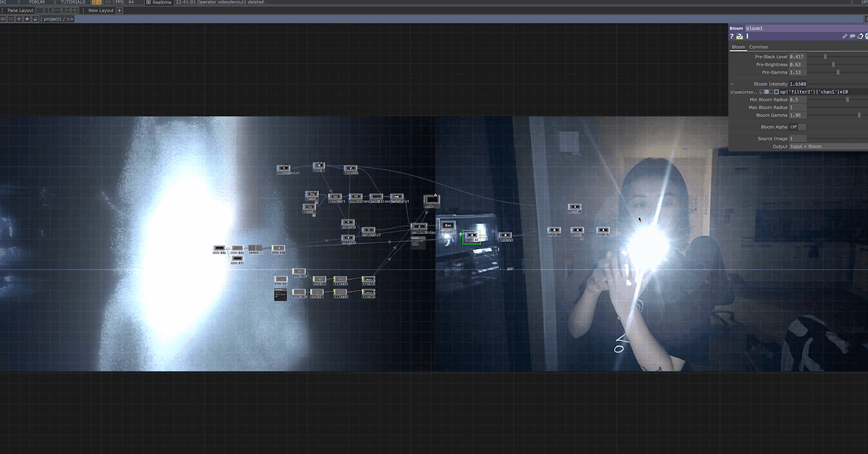Image resolution: width=868 pixels, height=454 pixels.
Task: Collapse the Bloom Intensity parameter expander
Action: [x=732, y=84]
